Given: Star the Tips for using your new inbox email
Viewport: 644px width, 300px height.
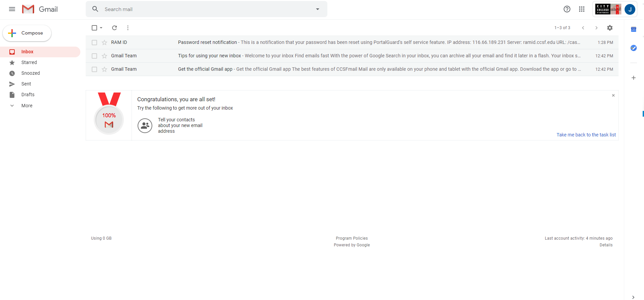Looking at the screenshot, I should (x=104, y=56).
